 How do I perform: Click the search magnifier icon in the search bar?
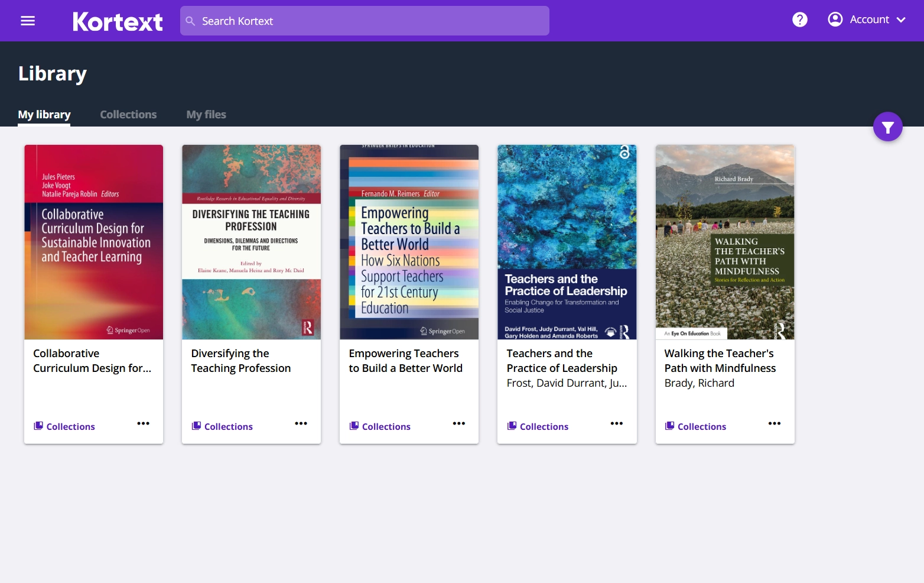pyautogui.click(x=190, y=21)
